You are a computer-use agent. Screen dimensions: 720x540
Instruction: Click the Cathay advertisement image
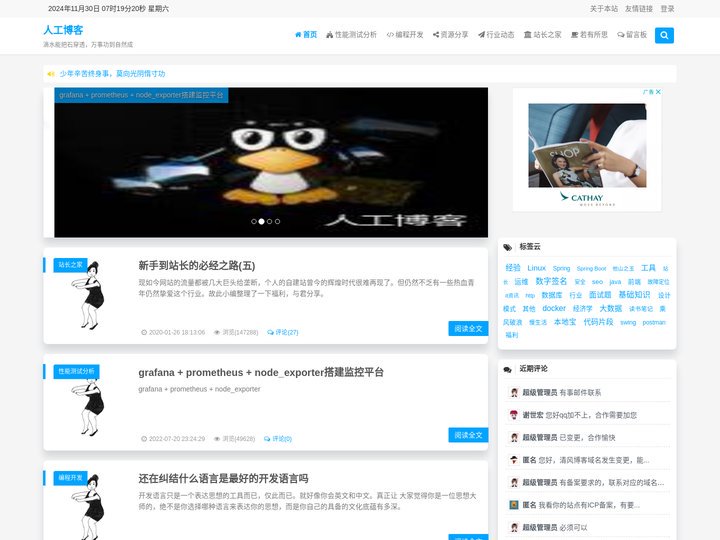click(x=587, y=146)
